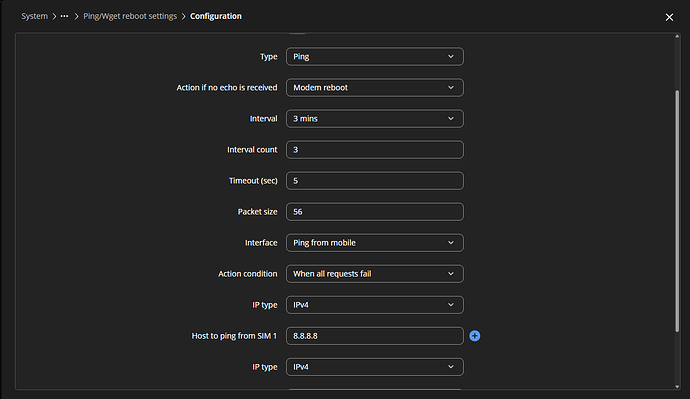690x399 pixels.
Task: Click the breadcrumb ellipsis icon
Action: 64,16
